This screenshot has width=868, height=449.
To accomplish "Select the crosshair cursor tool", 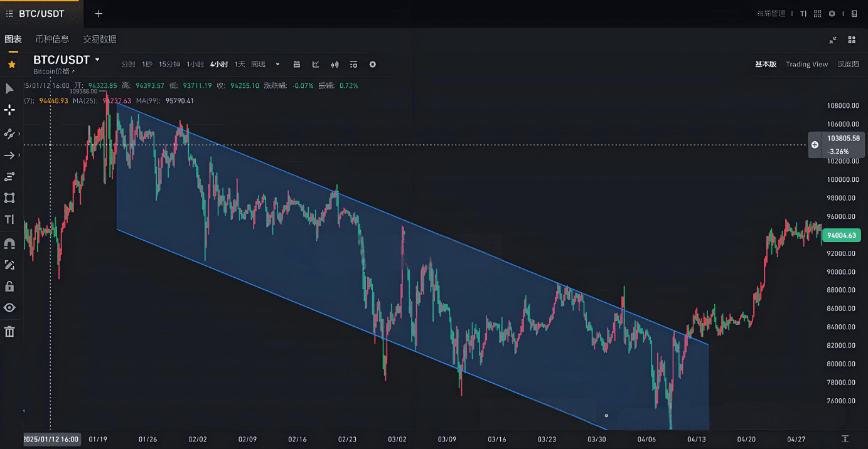I will click(x=9, y=110).
